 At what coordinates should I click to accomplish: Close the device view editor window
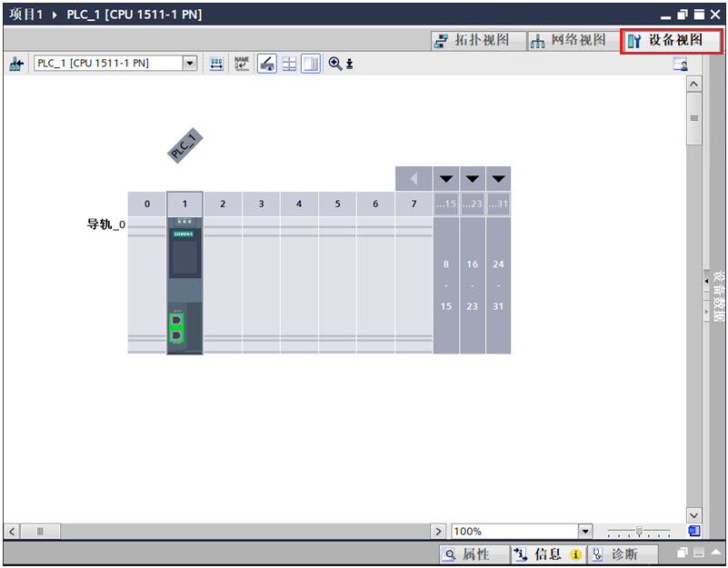(x=715, y=15)
